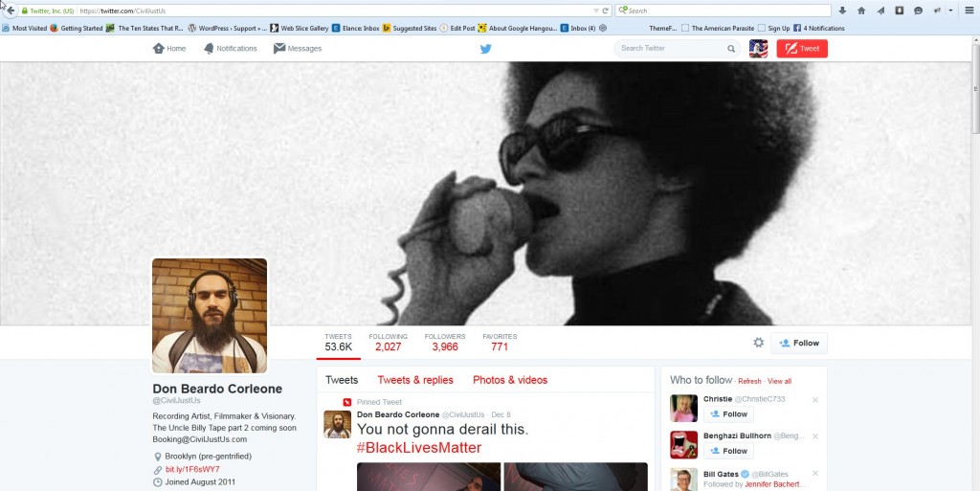
Task: Switch to the Photos & videos tab
Action: 510,380
